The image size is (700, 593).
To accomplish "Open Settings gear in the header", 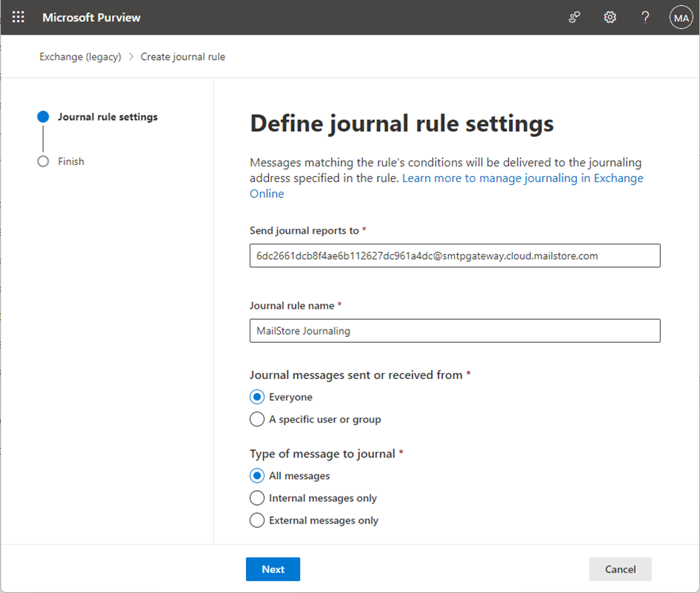I will pyautogui.click(x=610, y=18).
